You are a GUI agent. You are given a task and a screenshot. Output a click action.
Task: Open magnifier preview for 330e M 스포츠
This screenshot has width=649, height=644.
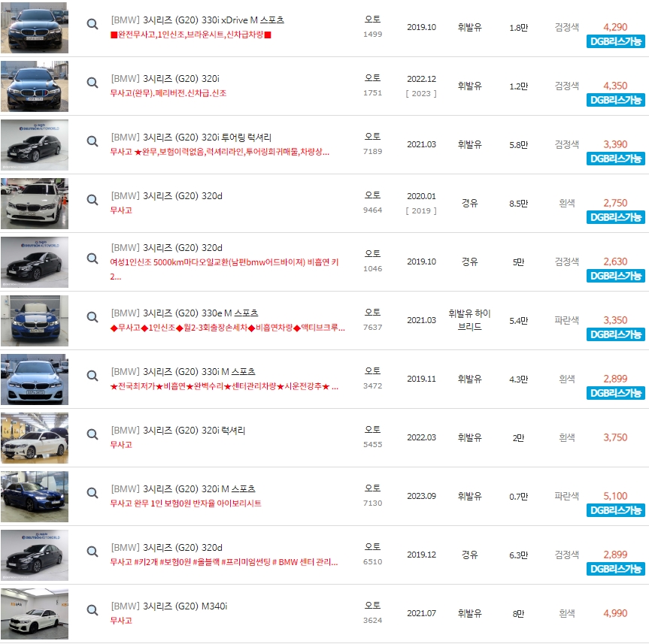[x=92, y=317]
